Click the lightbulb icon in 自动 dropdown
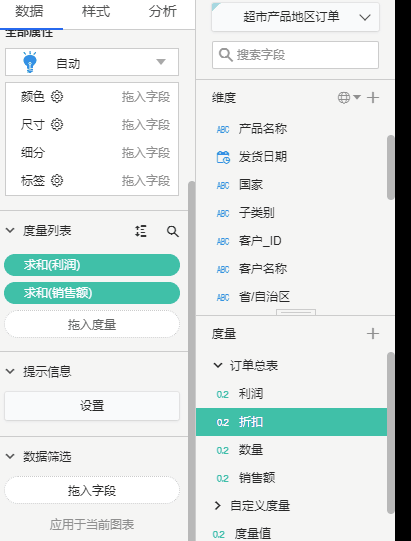411x541 pixels. tap(30, 62)
